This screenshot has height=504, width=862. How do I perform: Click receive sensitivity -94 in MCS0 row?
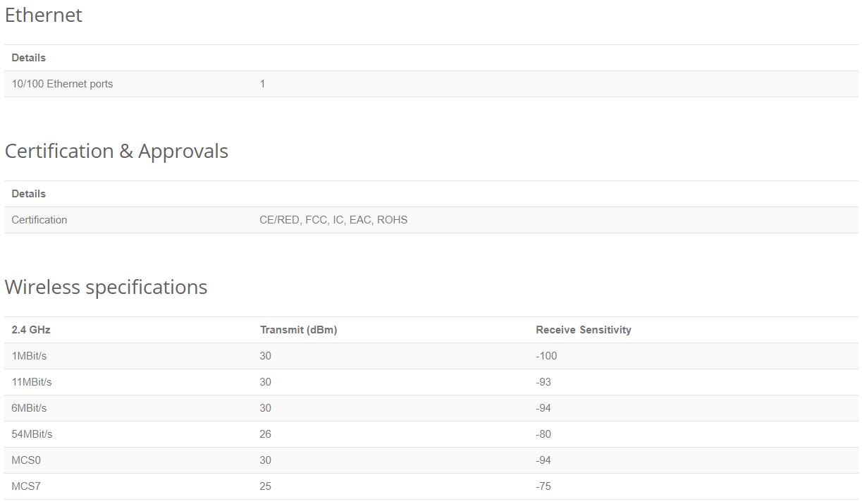tap(543, 460)
